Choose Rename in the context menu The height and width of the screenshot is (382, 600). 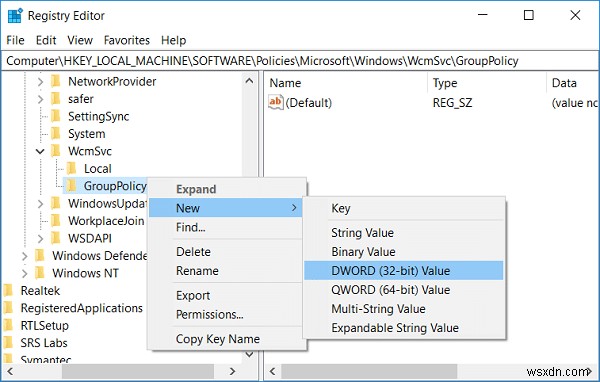tap(227, 271)
